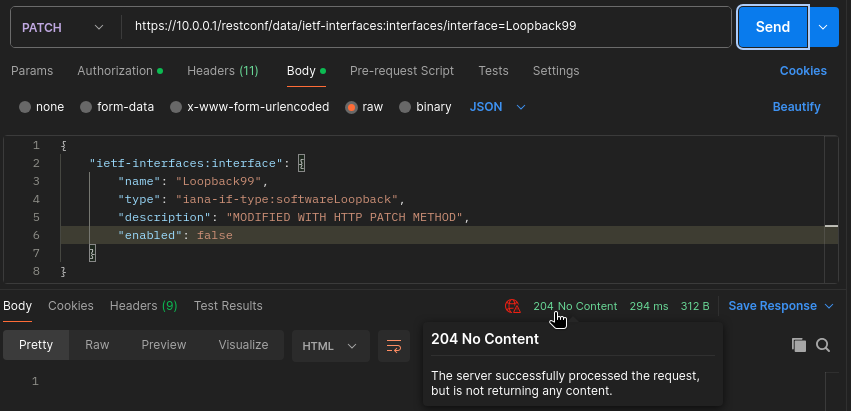
Task: Switch response view to Pretty
Action: [x=36, y=345]
